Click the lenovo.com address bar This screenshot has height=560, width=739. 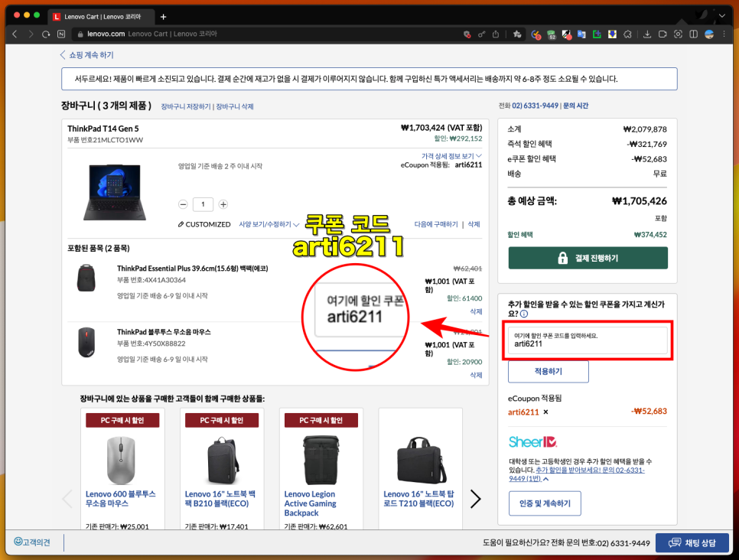click(x=269, y=34)
